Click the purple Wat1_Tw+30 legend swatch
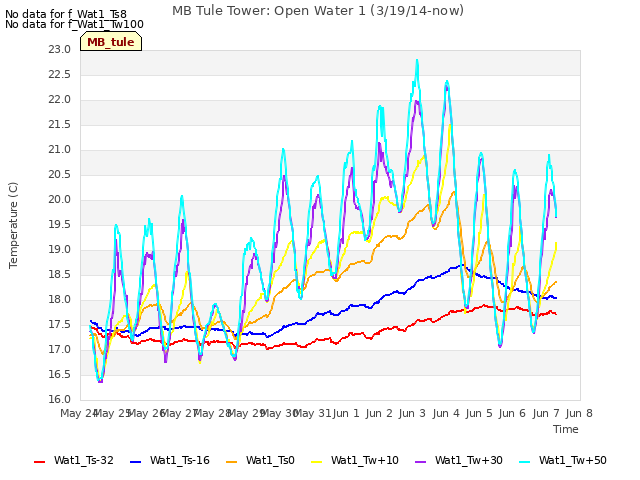The width and height of the screenshot is (640, 480). (420, 462)
